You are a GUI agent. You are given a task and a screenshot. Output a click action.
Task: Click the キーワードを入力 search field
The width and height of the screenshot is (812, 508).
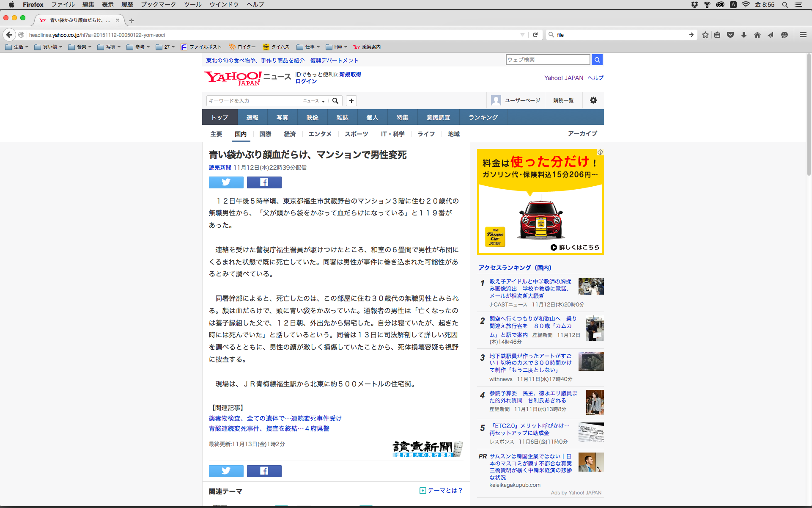click(254, 101)
